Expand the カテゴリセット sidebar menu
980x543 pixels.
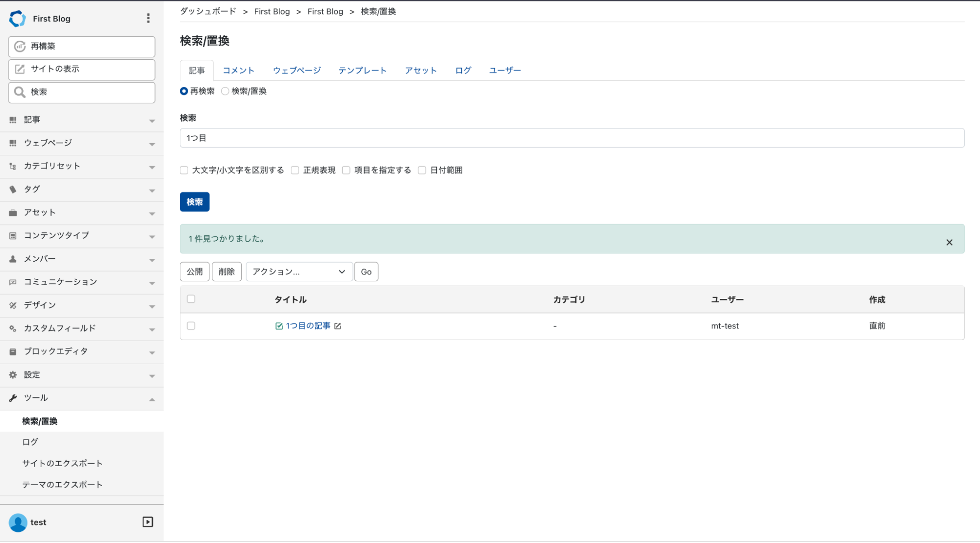[x=82, y=166]
